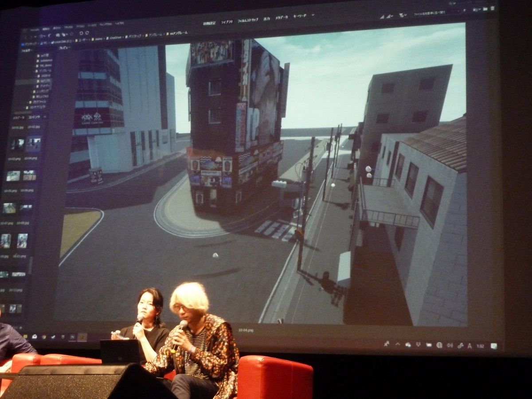Viewport: 532px width, 399px height.
Task: Click the IME 'A' indicator in tray
Action: pos(469,345)
